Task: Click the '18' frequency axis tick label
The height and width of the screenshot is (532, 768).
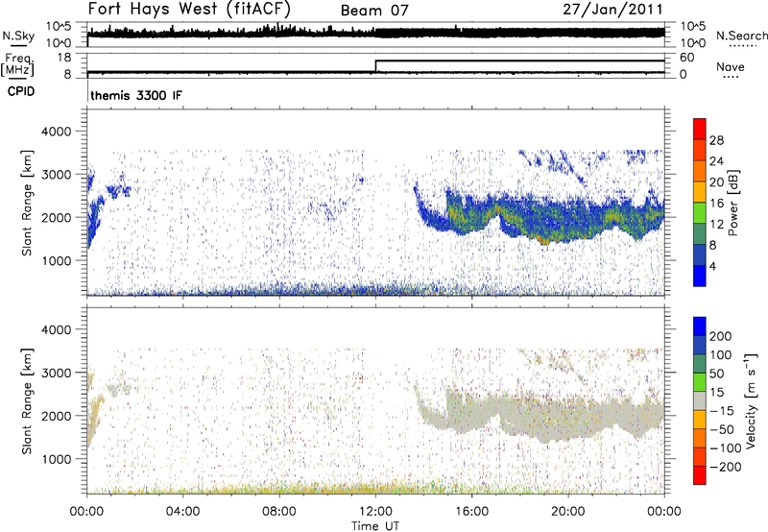Action: [x=64, y=58]
